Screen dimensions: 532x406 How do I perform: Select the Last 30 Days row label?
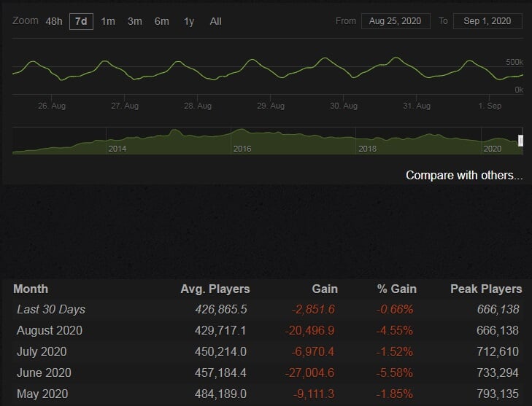pos(51,309)
